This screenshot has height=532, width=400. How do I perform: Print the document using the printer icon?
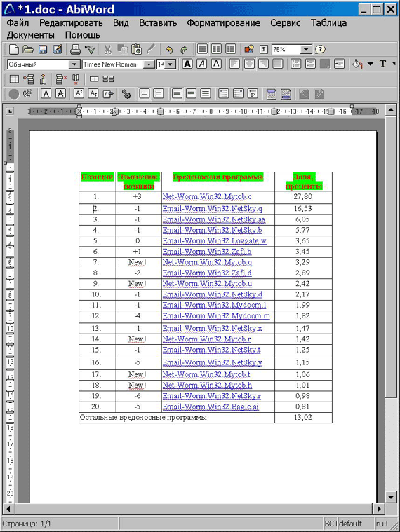tap(75, 50)
